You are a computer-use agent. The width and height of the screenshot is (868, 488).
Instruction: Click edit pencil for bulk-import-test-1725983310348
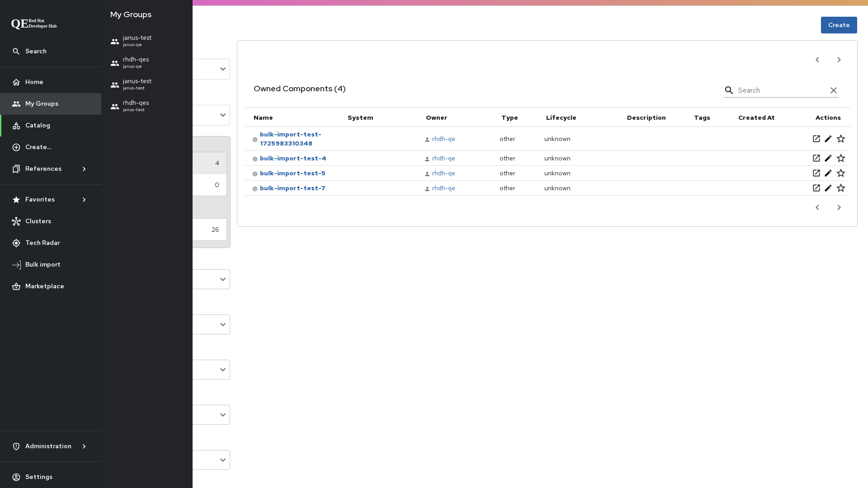(828, 139)
